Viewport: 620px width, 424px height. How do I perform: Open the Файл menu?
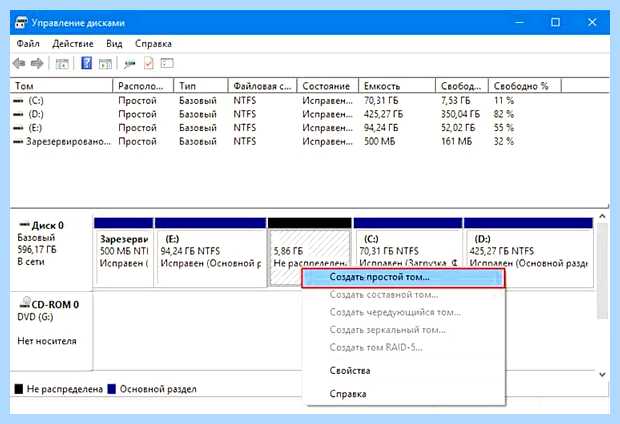tap(28, 44)
